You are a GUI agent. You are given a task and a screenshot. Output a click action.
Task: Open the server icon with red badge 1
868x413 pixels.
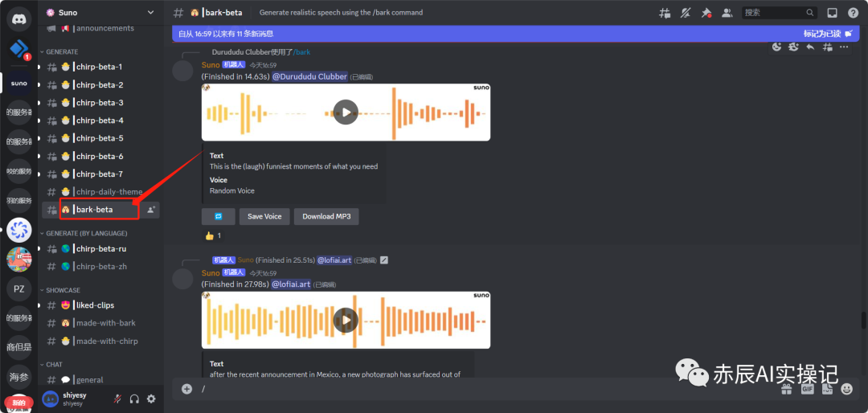coord(18,51)
